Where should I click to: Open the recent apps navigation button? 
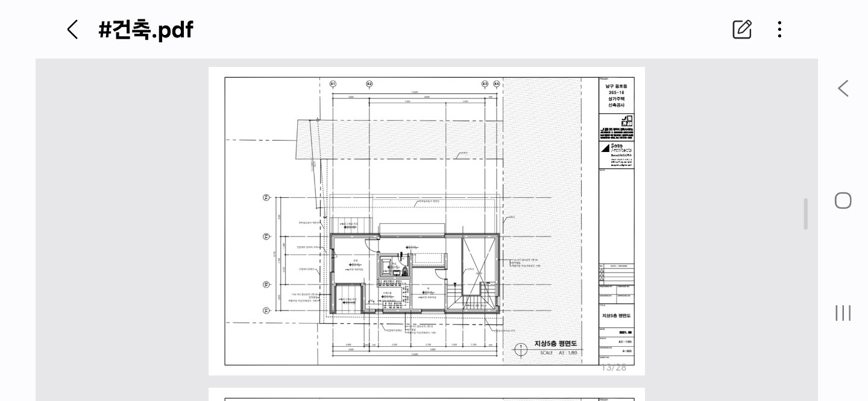click(x=843, y=313)
